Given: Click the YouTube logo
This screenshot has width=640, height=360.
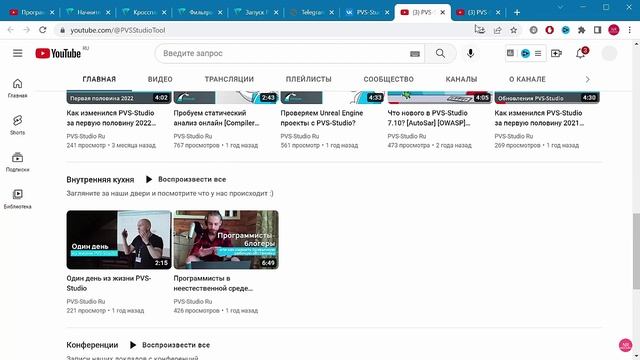Looking at the screenshot, I should (58, 53).
